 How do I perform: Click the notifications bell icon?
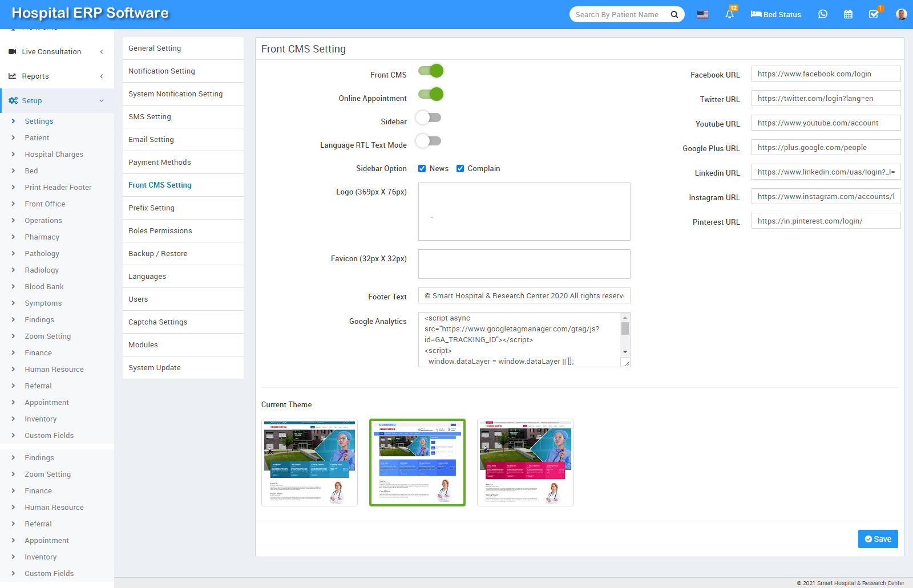click(729, 14)
